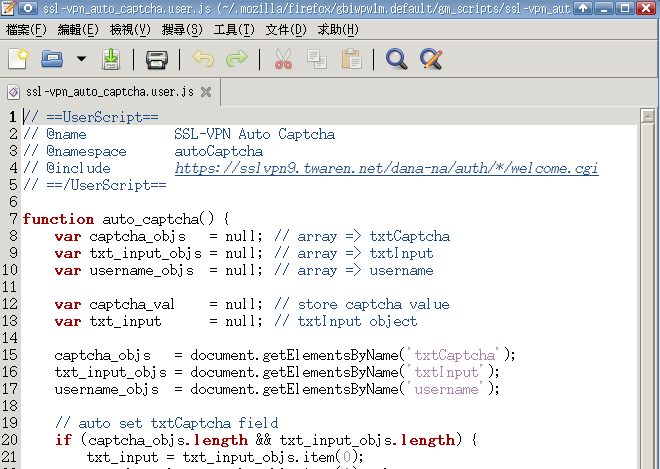Click the sslvpn9.twaren.net URL in the code
Viewport: 660px width, 469px height.
point(386,168)
